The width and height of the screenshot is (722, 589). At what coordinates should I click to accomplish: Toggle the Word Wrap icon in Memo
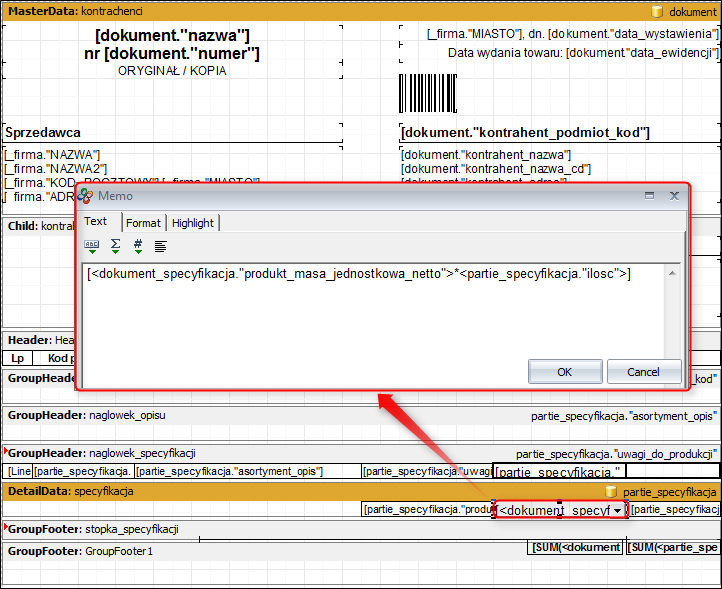(161, 244)
